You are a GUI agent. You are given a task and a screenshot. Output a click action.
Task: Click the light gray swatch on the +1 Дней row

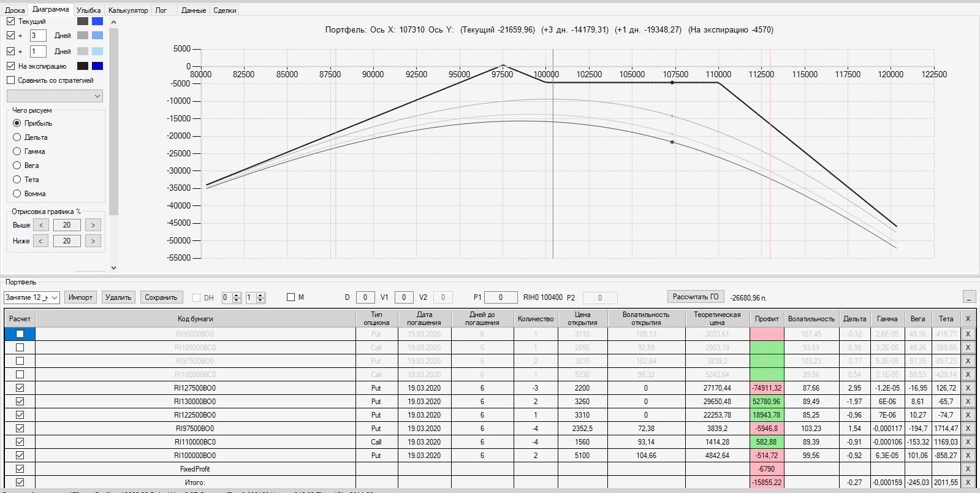click(83, 52)
